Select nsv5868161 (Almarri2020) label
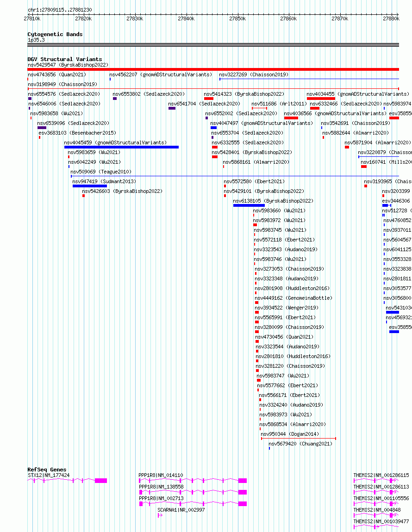The image size is (412, 532). [256, 162]
